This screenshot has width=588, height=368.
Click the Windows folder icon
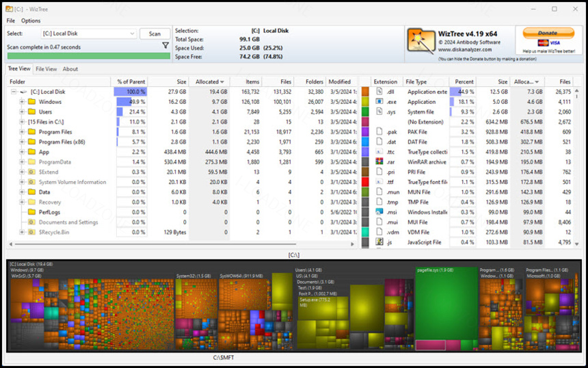(32, 102)
